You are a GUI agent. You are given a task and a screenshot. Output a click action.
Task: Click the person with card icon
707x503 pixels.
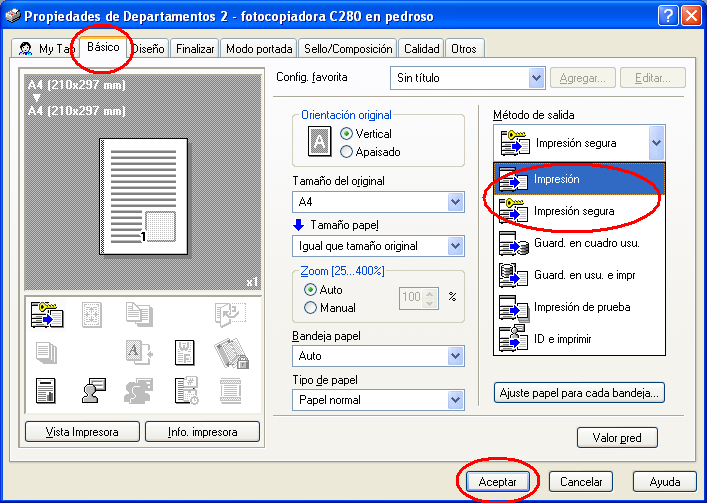point(93,390)
